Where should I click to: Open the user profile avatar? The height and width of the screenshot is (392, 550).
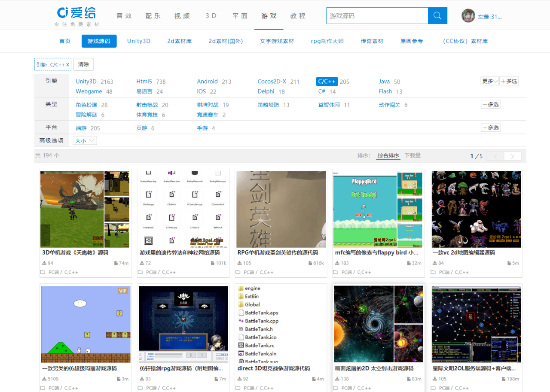468,16
